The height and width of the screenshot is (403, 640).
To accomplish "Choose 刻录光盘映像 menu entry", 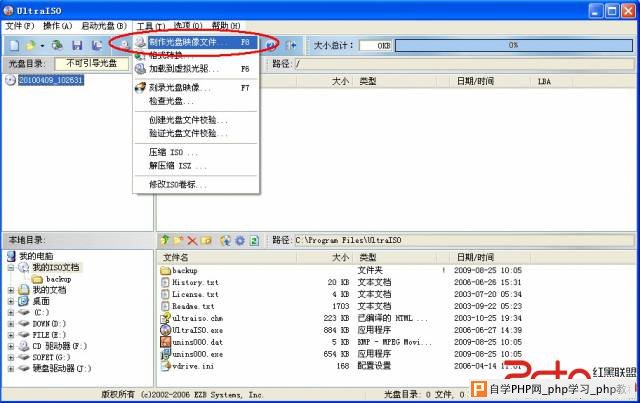I will click(196, 87).
